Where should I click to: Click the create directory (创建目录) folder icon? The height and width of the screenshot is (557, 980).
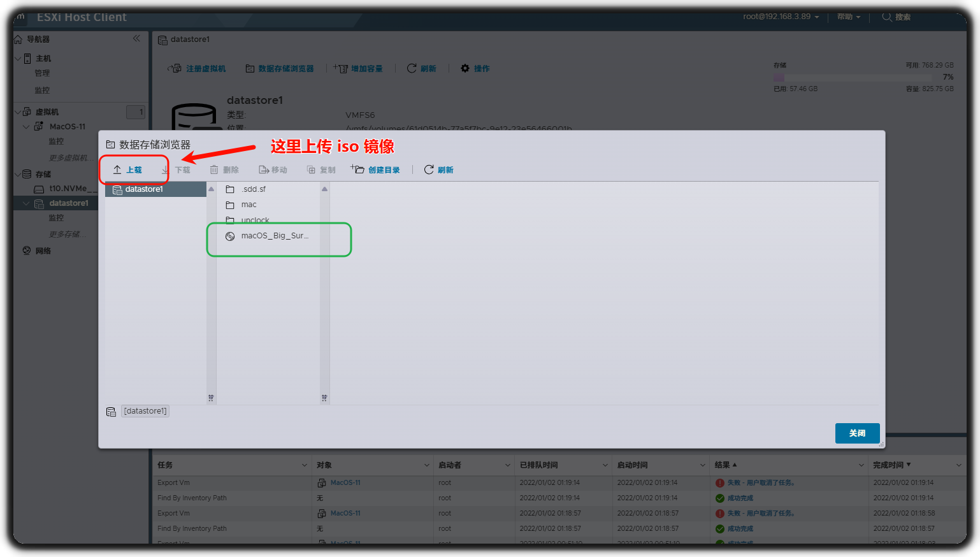point(357,170)
